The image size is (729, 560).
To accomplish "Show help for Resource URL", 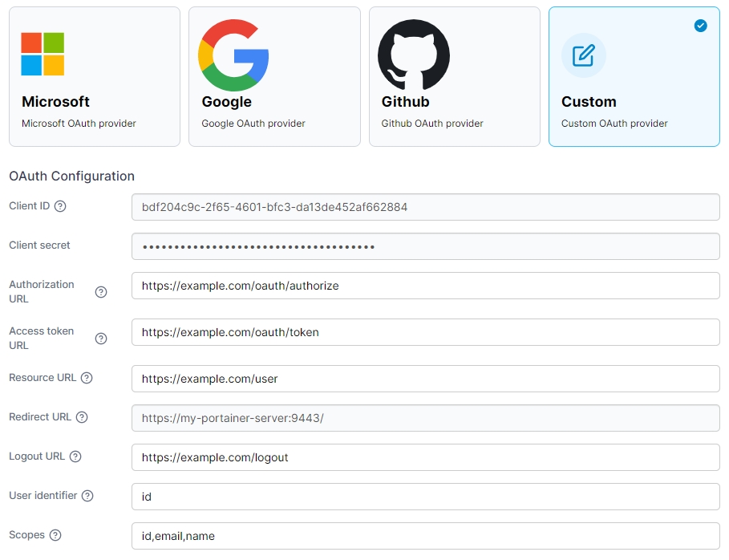I will [x=87, y=378].
